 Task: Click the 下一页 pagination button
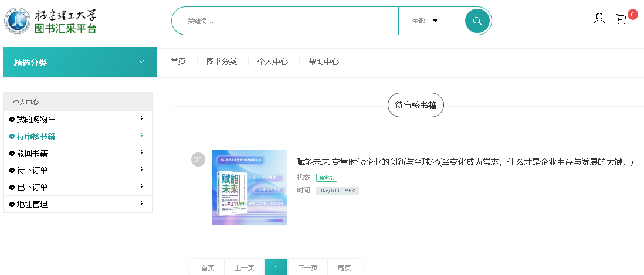[x=308, y=268]
